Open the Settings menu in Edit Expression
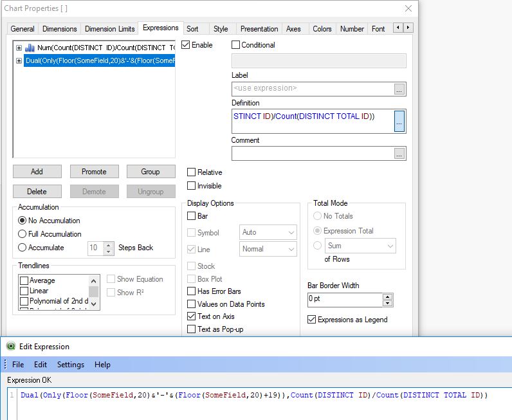The image size is (512, 420). click(x=71, y=365)
